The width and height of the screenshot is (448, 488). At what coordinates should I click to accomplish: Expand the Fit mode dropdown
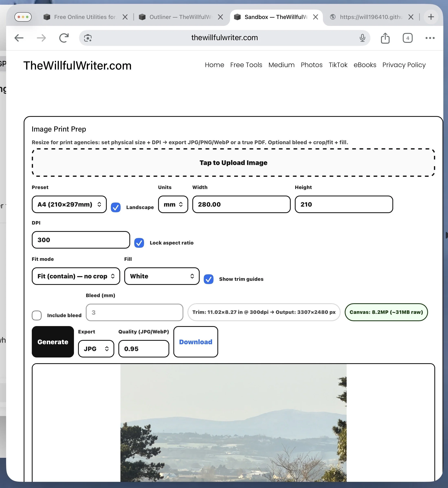pos(76,276)
